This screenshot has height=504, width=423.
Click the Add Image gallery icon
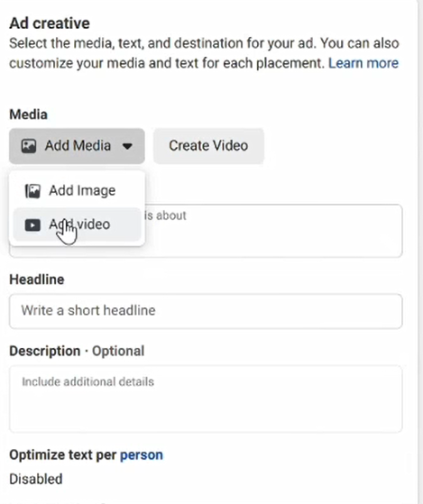(x=32, y=191)
